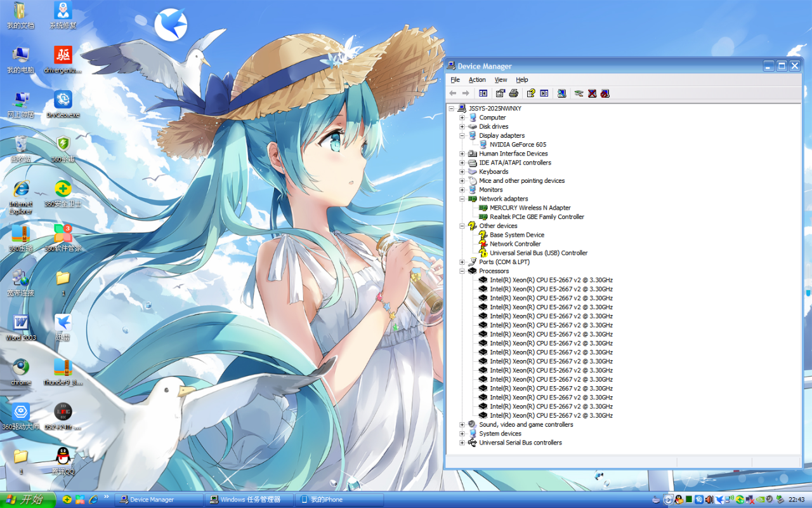Click the Properties toolbar icon
The width and height of the screenshot is (812, 508).
501,93
